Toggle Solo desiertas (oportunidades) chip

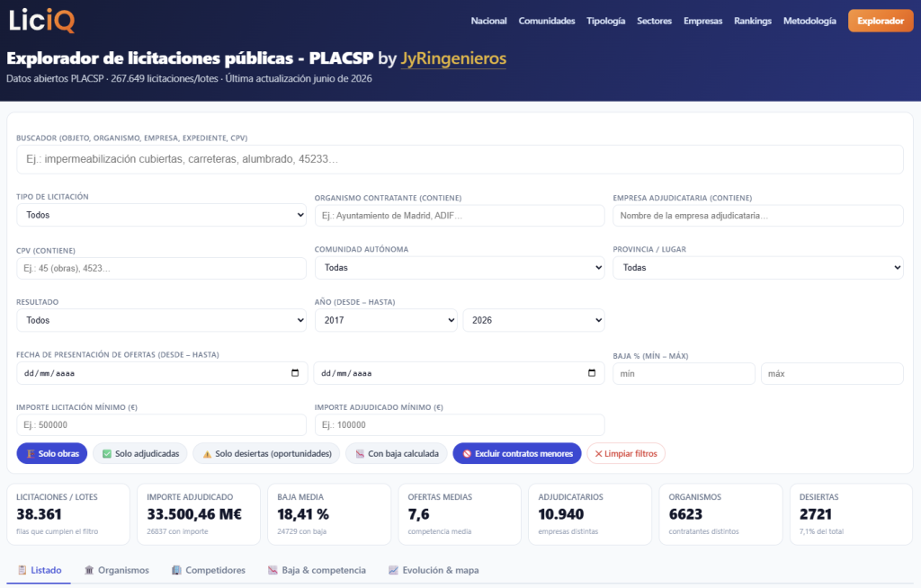pyautogui.click(x=266, y=453)
